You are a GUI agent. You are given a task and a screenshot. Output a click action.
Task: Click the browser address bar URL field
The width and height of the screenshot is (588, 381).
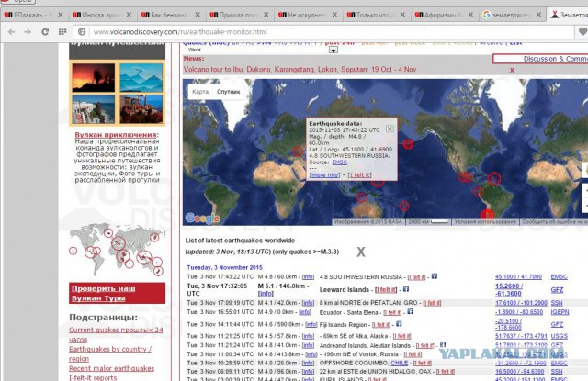pyautogui.click(x=276, y=31)
